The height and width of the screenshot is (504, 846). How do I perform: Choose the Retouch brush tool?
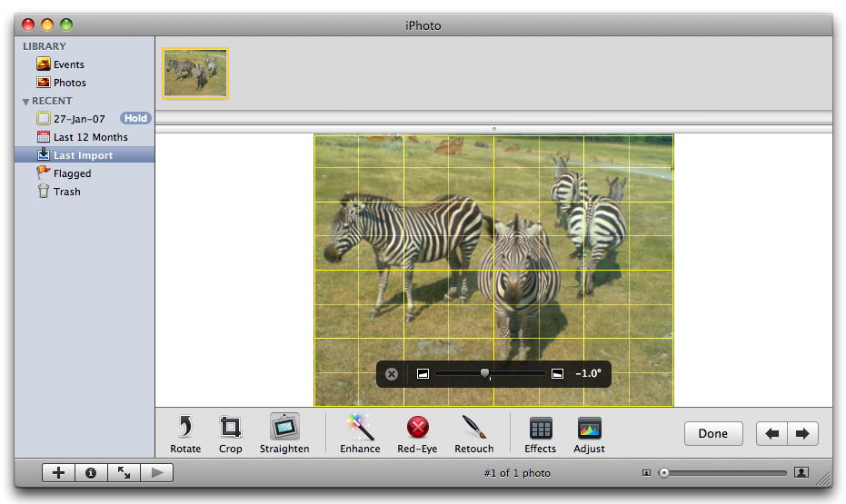tap(473, 428)
